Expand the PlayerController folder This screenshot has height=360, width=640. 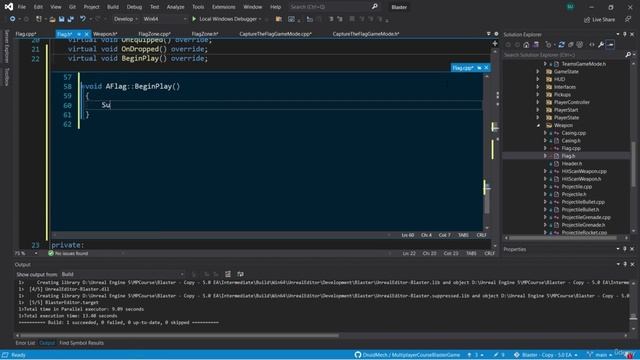point(538,102)
